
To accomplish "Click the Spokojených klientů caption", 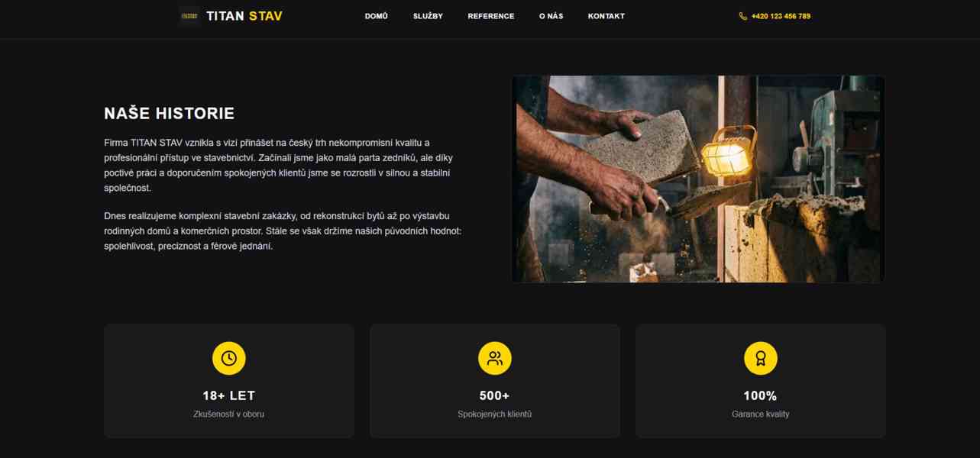I will 495,414.
